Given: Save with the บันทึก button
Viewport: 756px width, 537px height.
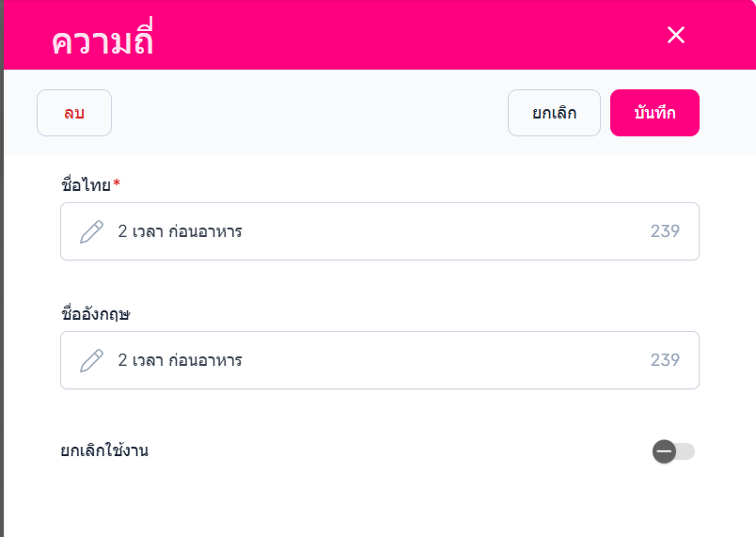Looking at the screenshot, I should (654, 113).
